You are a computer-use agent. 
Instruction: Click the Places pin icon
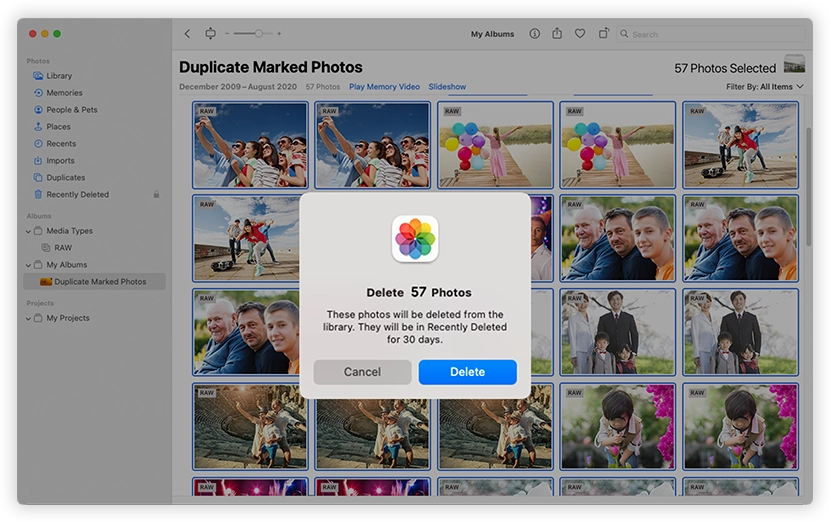click(38, 127)
